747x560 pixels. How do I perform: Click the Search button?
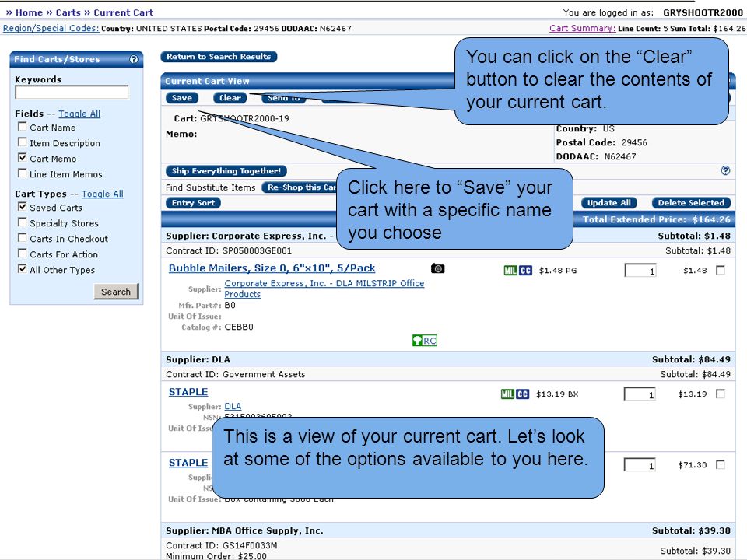click(x=116, y=292)
